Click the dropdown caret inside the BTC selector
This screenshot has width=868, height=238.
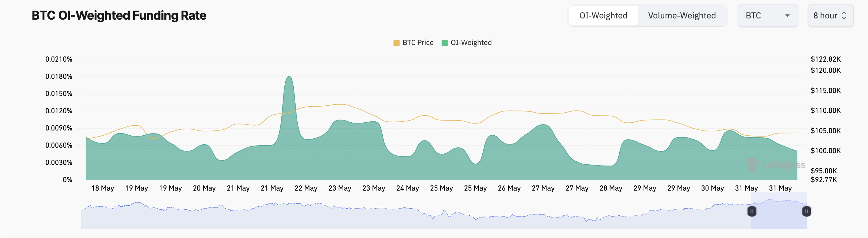pyautogui.click(x=788, y=15)
